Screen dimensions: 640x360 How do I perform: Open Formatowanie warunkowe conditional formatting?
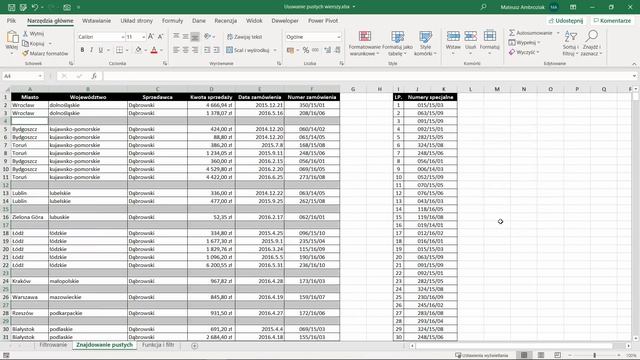click(364, 42)
